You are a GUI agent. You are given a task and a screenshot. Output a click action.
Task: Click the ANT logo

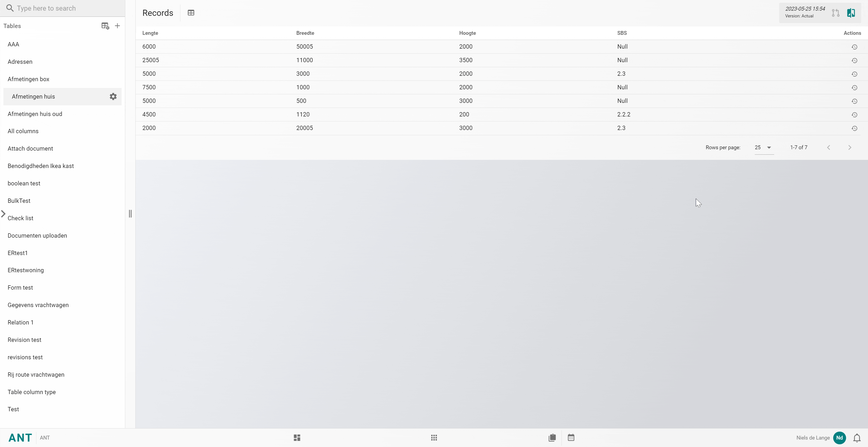pyautogui.click(x=20, y=438)
